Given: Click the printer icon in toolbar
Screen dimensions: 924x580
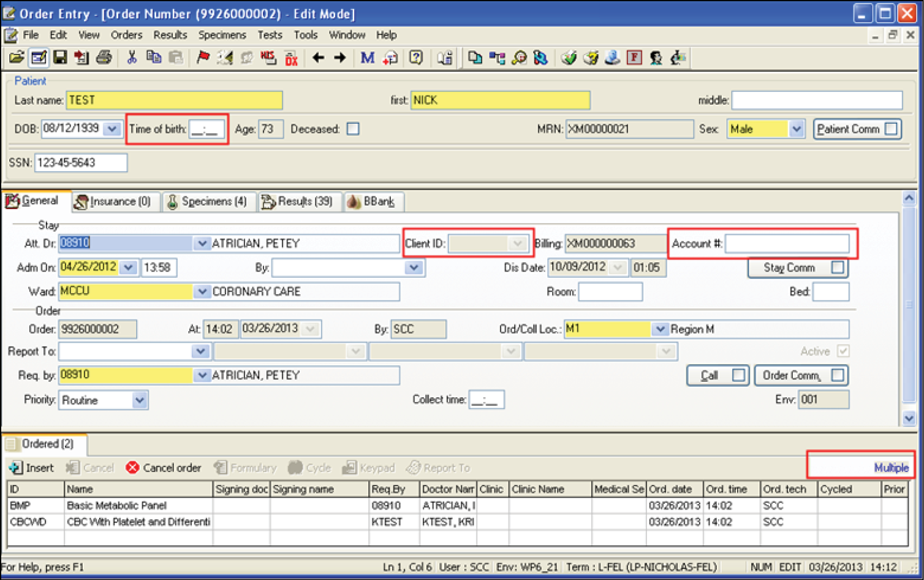Looking at the screenshot, I should click(104, 58).
